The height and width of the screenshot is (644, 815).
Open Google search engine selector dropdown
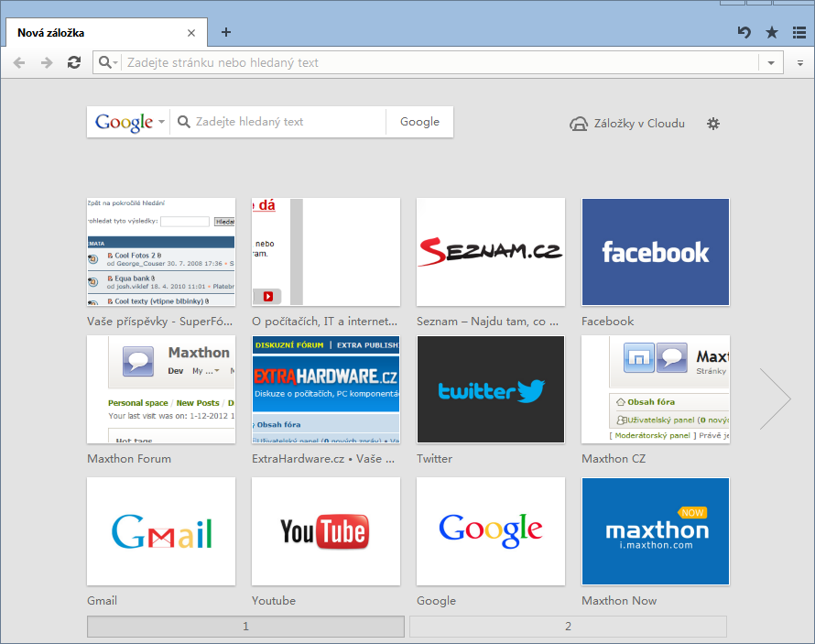[x=129, y=122]
